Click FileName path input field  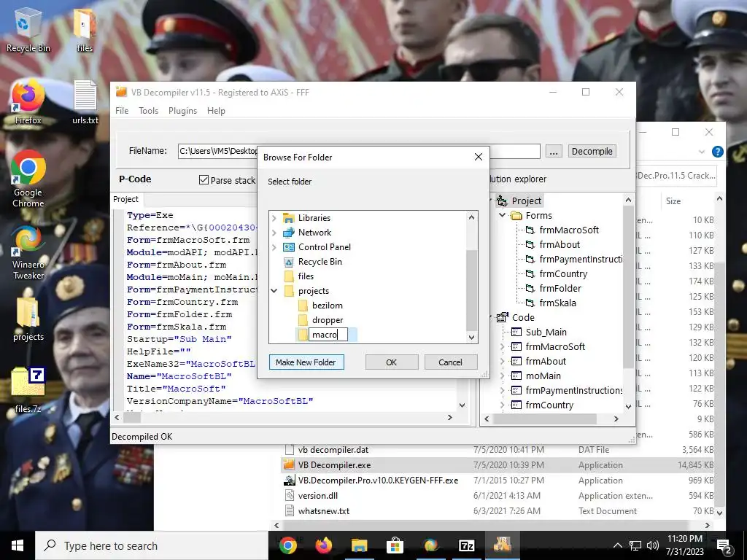(359, 151)
